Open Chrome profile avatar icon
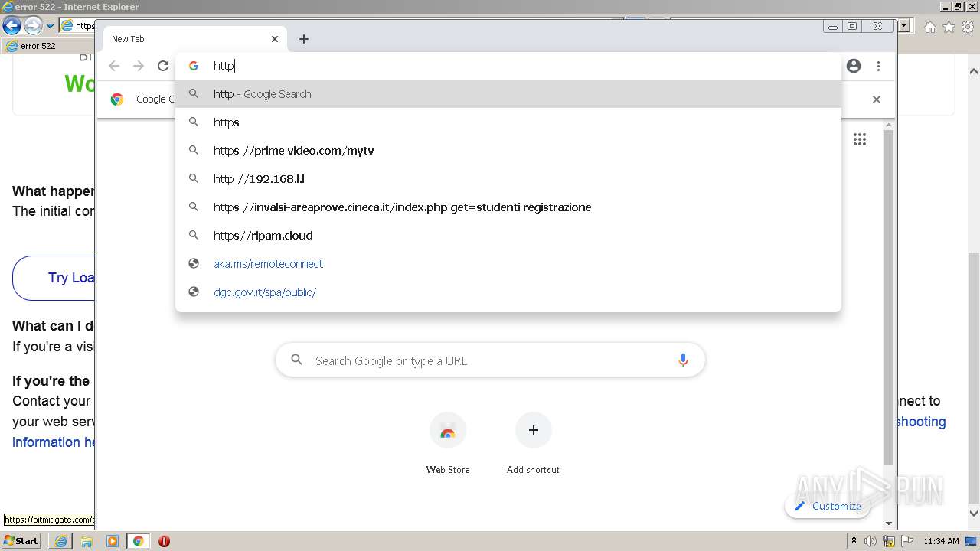980x551 pixels. (854, 66)
